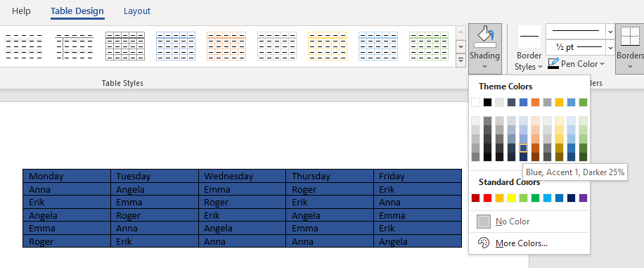
Task: Pick the standard Red color swatch
Action: [x=487, y=198]
